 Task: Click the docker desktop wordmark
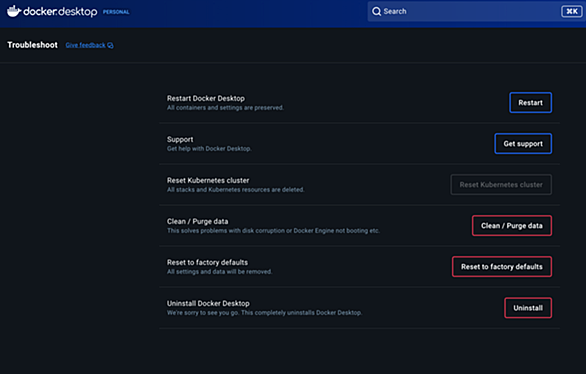[x=60, y=12]
